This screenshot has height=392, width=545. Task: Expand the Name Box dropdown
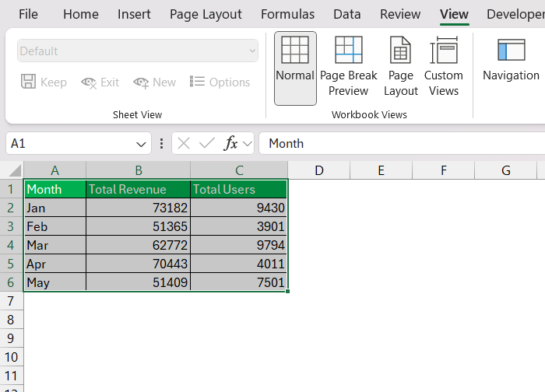pos(141,144)
